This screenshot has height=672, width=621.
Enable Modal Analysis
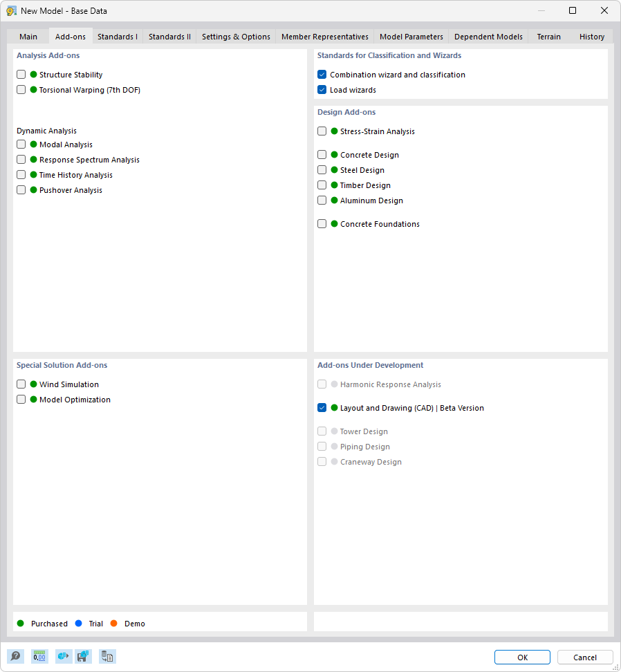(21, 144)
